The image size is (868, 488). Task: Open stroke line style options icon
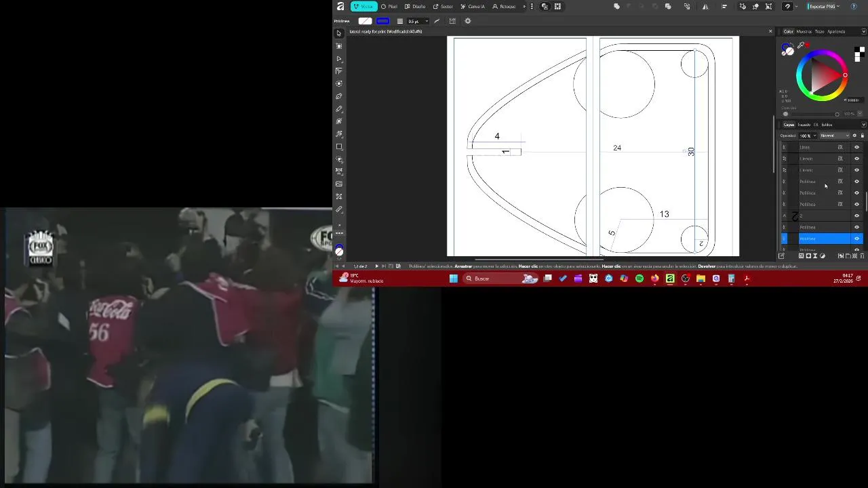[x=399, y=21]
